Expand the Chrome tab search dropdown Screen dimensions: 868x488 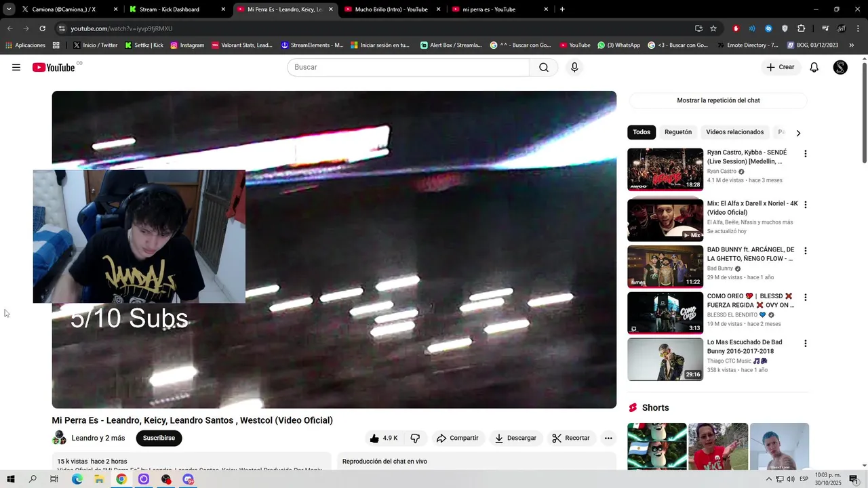pyautogui.click(x=9, y=9)
